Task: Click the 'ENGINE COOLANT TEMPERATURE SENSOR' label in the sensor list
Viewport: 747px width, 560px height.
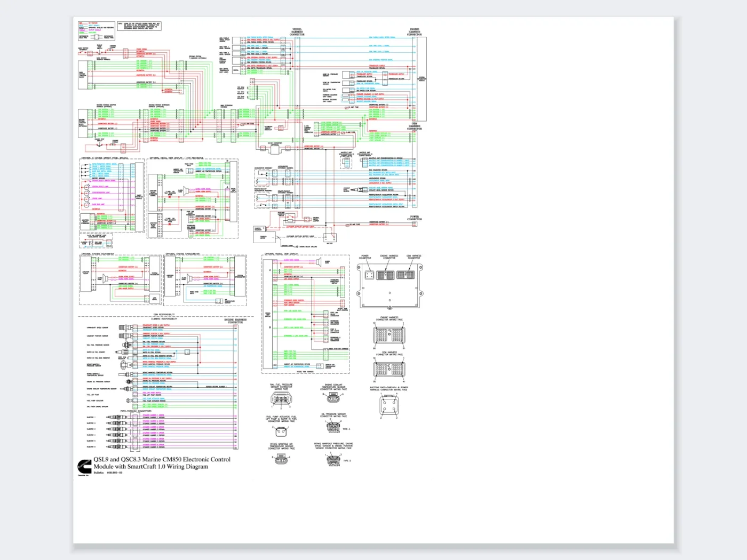Action: pos(101,389)
